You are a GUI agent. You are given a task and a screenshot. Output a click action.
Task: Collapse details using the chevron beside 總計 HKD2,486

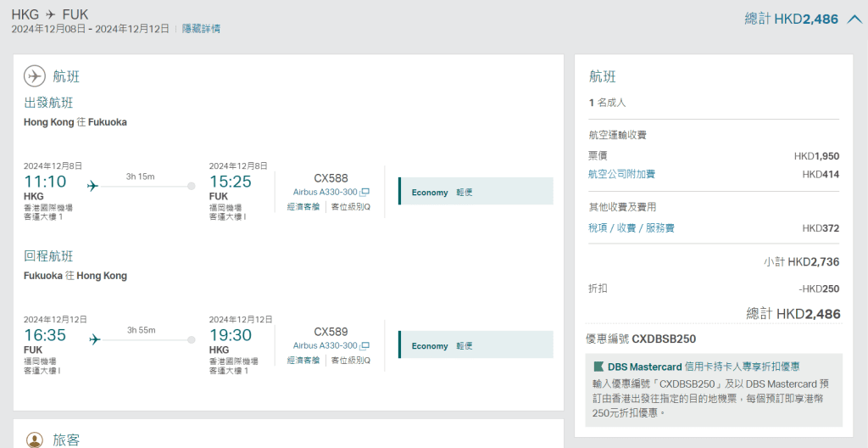click(x=854, y=19)
